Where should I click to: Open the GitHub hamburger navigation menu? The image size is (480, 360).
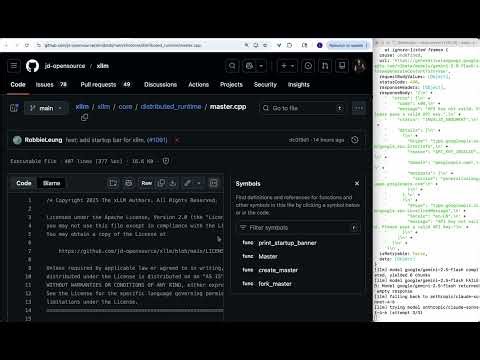[14, 66]
